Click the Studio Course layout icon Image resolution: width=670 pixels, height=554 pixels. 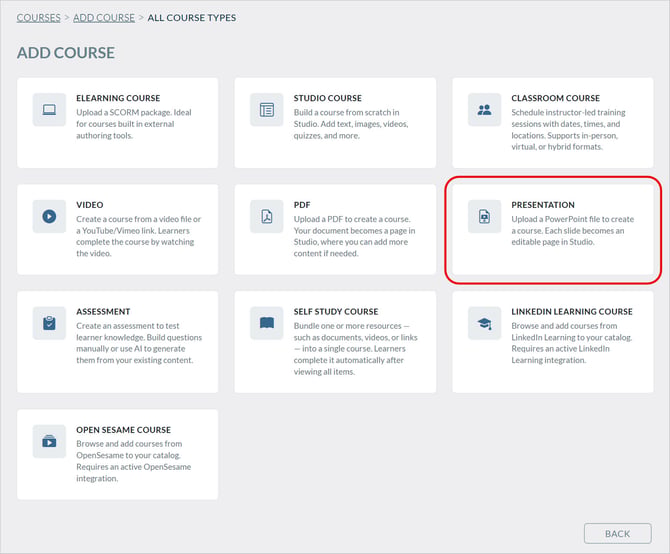click(267, 110)
